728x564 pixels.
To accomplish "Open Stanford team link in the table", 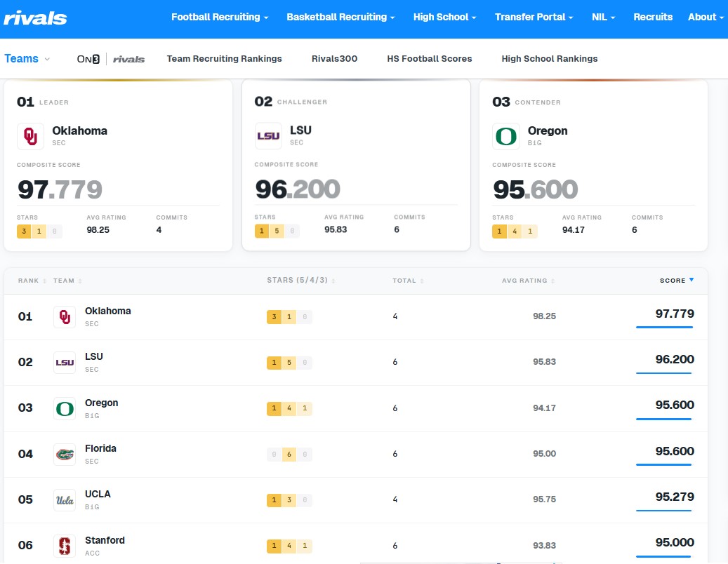I will pos(105,540).
